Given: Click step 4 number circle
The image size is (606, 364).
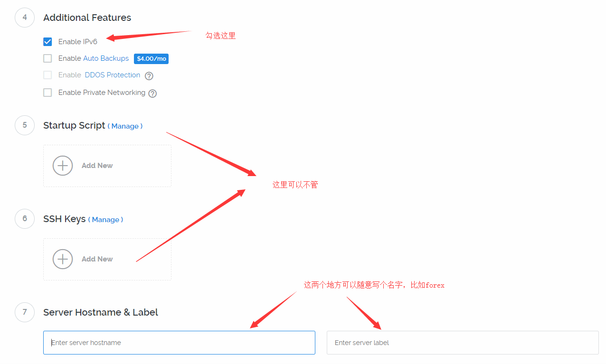Looking at the screenshot, I should point(25,18).
